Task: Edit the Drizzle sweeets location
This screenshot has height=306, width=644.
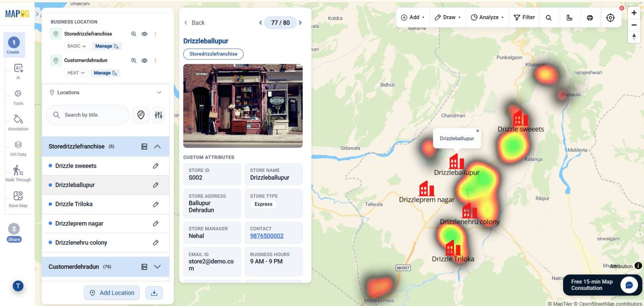Action: click(x=156, y=166)
